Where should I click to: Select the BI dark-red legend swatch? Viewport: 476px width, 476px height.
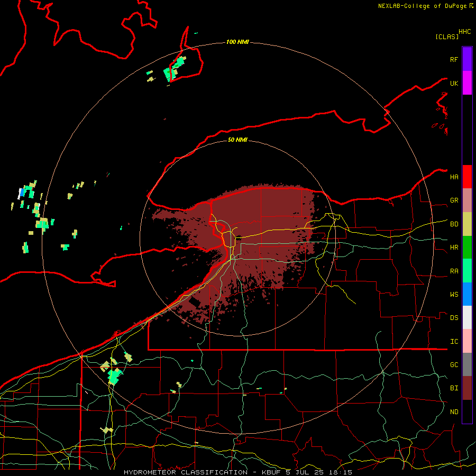[x=467, y=388]
